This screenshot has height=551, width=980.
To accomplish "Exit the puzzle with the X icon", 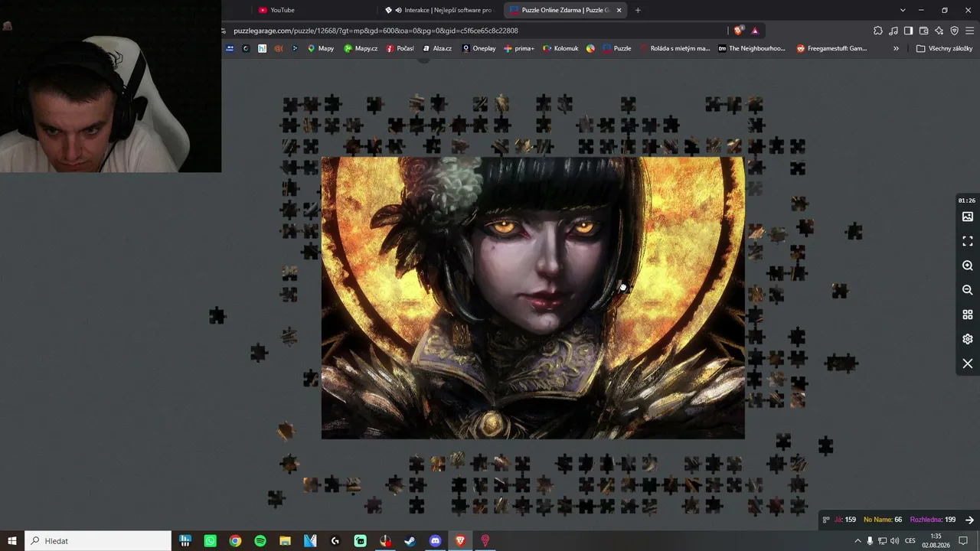I will (968, 364).
